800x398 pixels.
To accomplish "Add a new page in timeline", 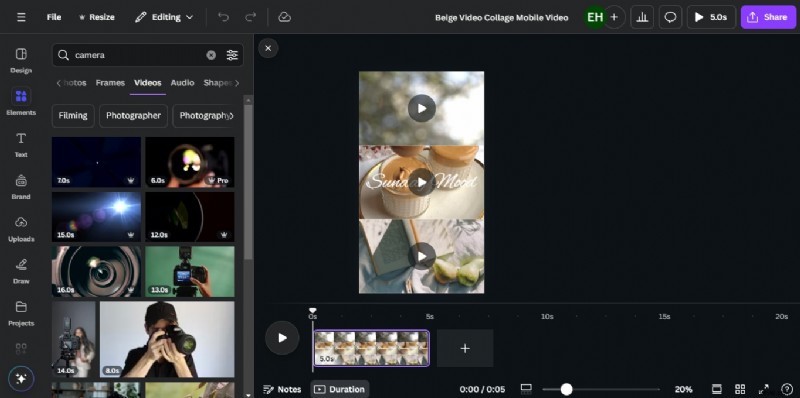I will (465, 348).
